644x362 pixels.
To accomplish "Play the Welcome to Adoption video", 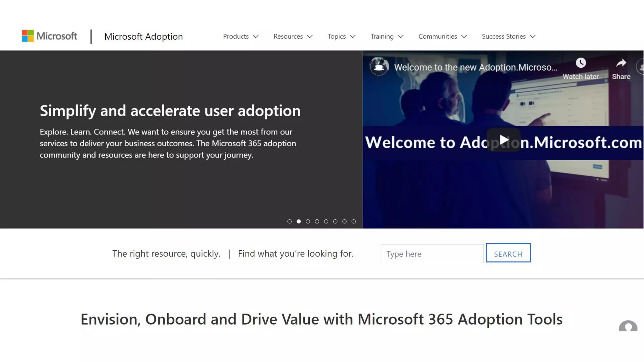I will (x=503, y=140).
